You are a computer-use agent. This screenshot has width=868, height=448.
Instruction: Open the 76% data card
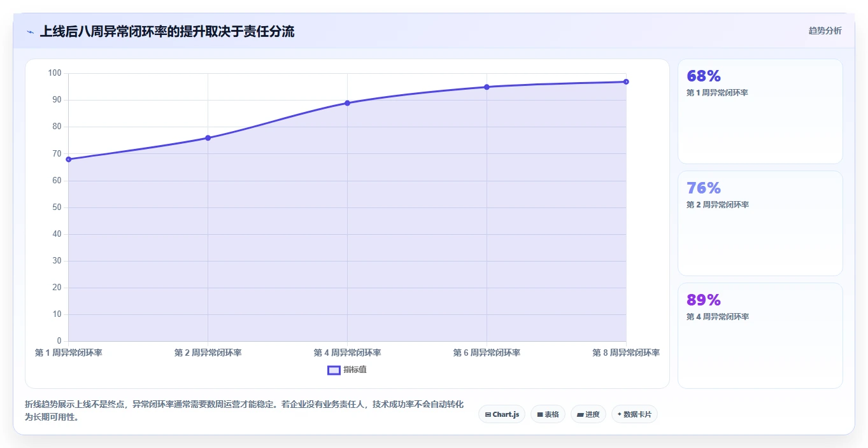coord(760,223)
